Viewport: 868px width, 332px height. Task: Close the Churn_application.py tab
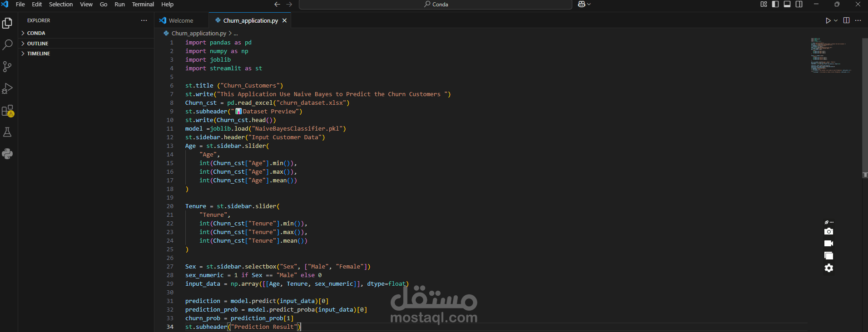pos(284,20)
